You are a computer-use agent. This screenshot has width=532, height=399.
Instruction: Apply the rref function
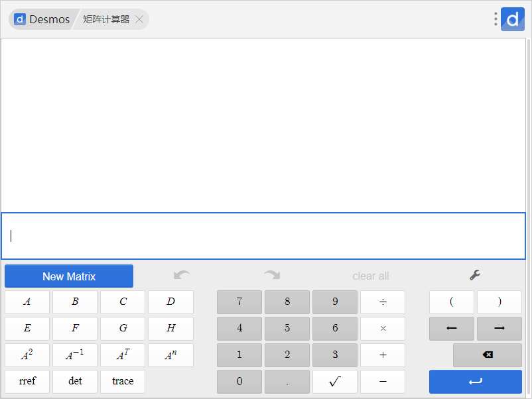27,382
